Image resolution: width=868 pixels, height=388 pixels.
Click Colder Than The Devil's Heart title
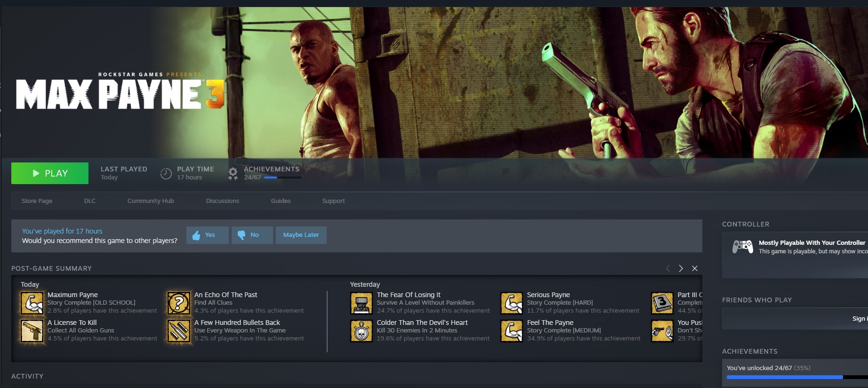click(422, 323)
